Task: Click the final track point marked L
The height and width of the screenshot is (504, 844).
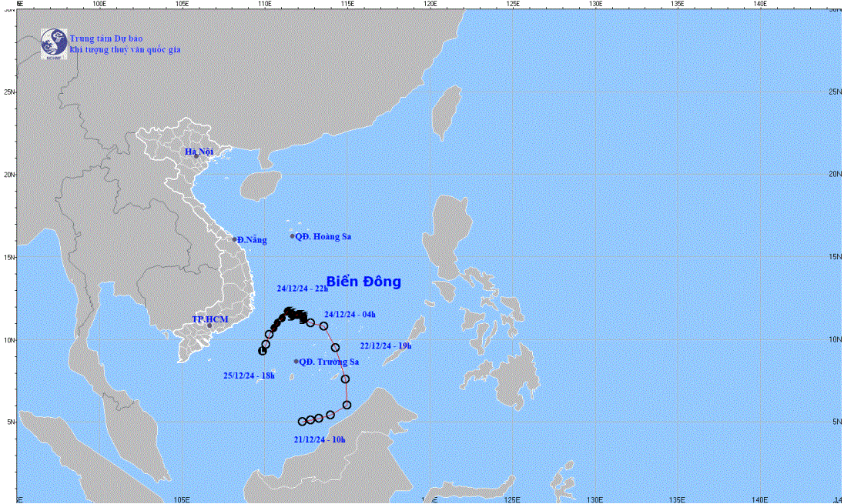Action: [x=263, y=351]
